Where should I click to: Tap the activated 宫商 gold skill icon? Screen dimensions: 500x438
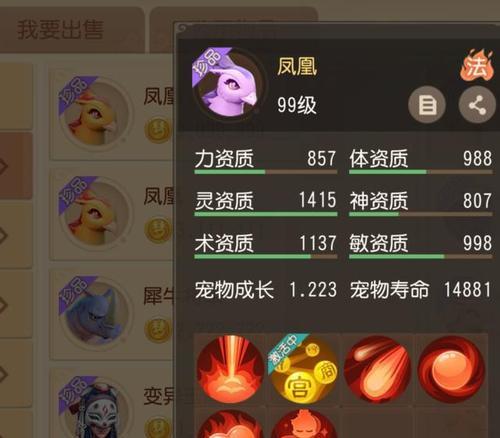coord(303,369)
